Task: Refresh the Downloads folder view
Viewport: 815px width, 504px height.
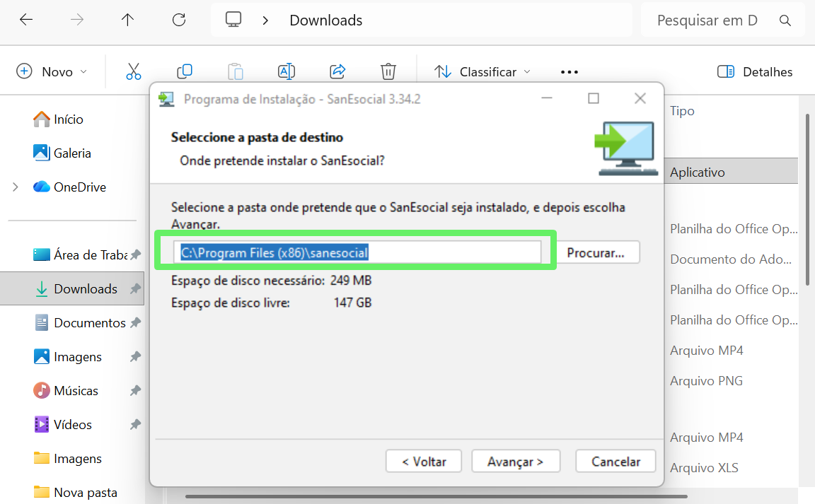Action: click(x=179, y=20)
